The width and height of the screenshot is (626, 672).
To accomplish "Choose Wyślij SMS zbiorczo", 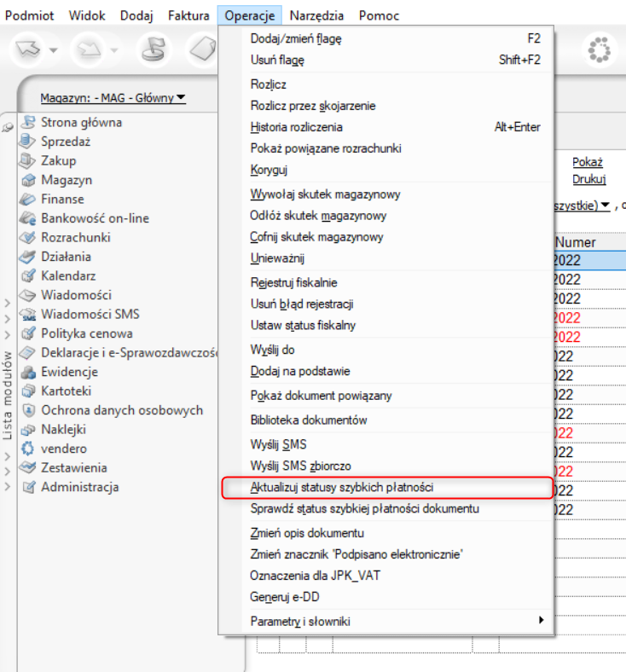I will (387, 466).
